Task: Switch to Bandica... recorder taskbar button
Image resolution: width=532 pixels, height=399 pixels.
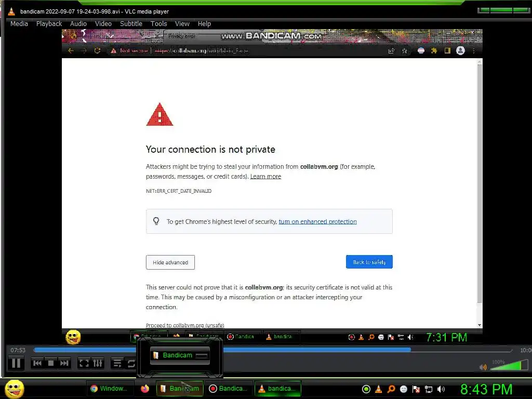Action: click(229, 389)
